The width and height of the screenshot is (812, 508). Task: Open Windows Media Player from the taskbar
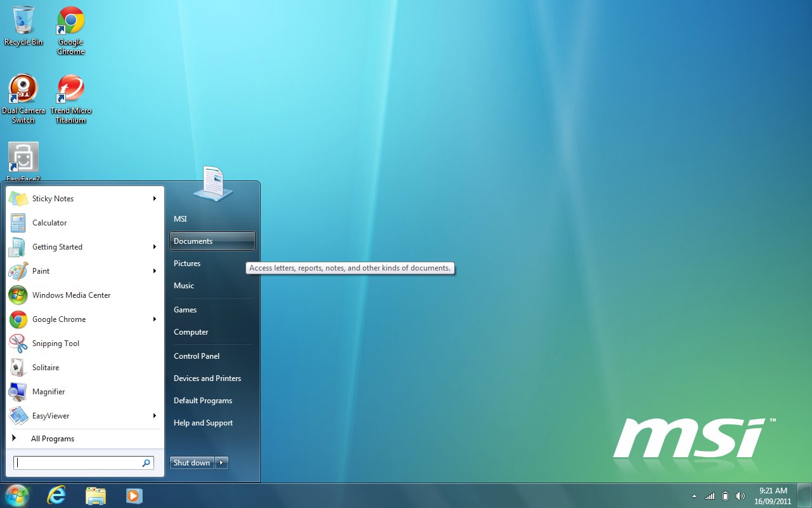[134, 495]
